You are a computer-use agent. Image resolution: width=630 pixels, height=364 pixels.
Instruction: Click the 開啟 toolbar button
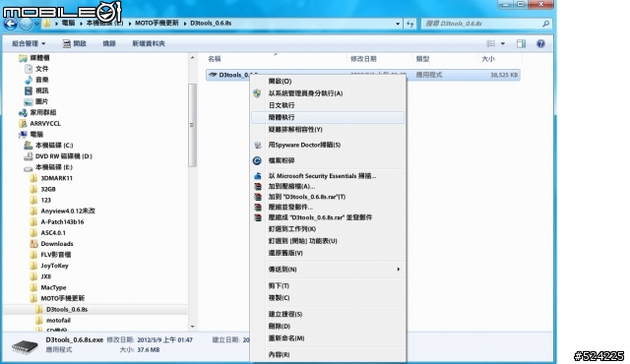(x=75, y=43)
